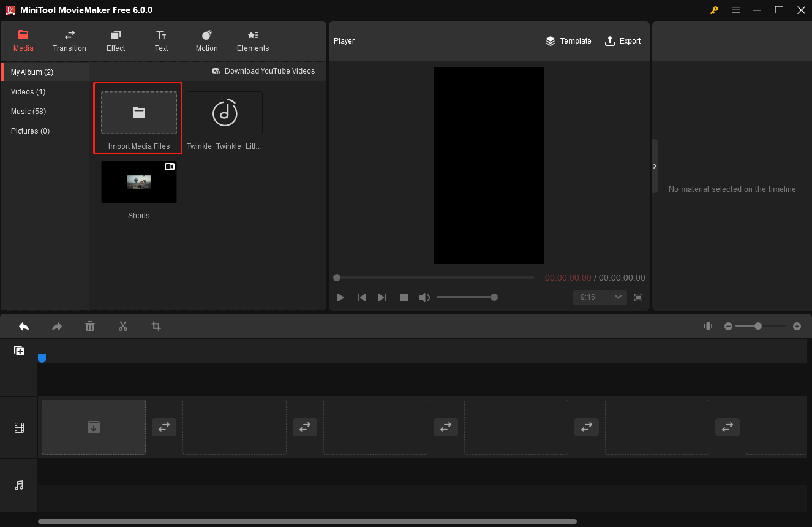Click the Add track icon
This screenshot has width=812, height=527.
(19, 351)
